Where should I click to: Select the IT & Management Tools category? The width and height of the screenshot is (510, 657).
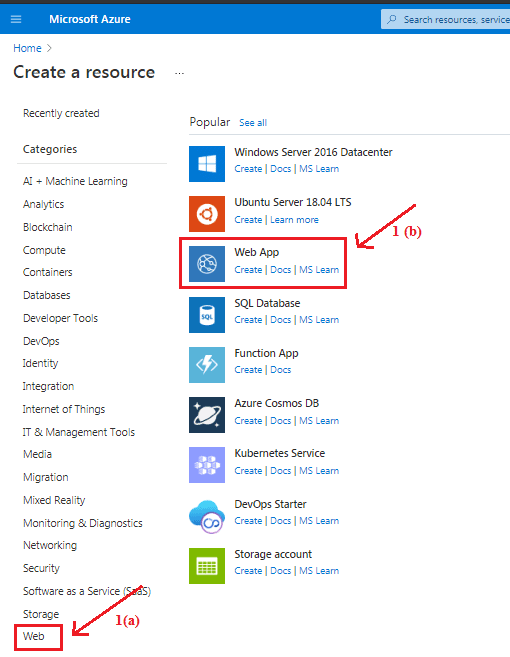click(79, 432)
